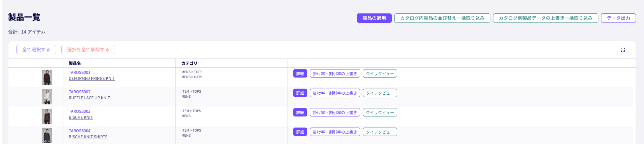Viewport: 644px width, 144px height.
Task: Click the TAROSS003 product thumbnail
Action: coord(47,116)
